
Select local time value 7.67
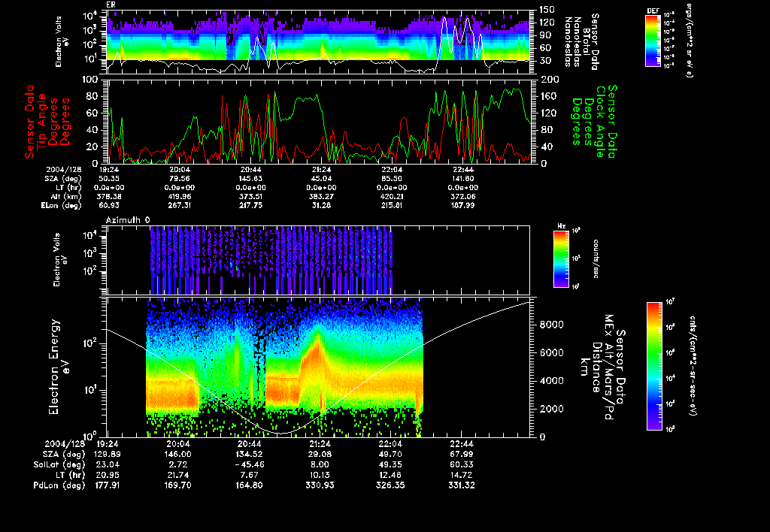250,475
